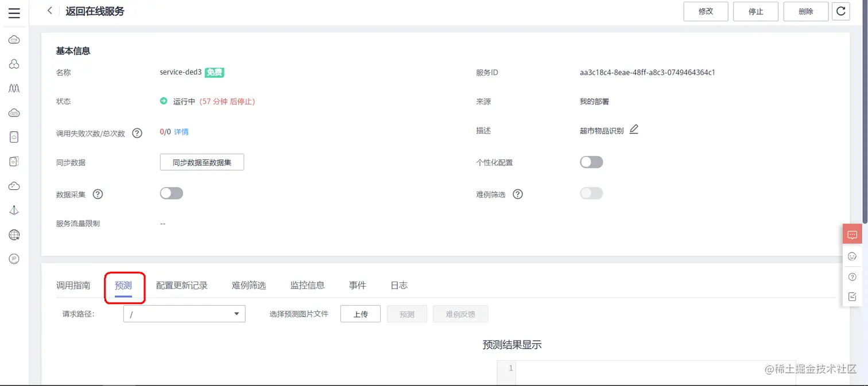
Task: Click the sidebar cloud icon below the wavy icon
Action: (x=14, y=113)
